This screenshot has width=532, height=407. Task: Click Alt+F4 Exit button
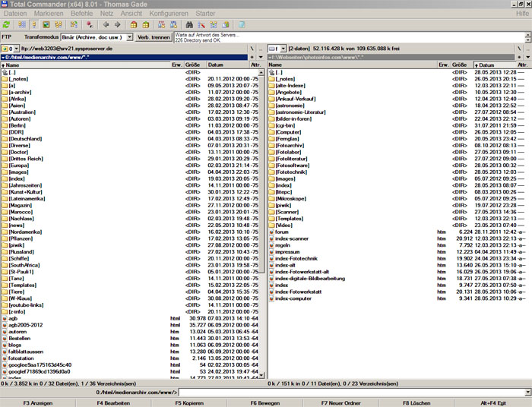[493, 403]
